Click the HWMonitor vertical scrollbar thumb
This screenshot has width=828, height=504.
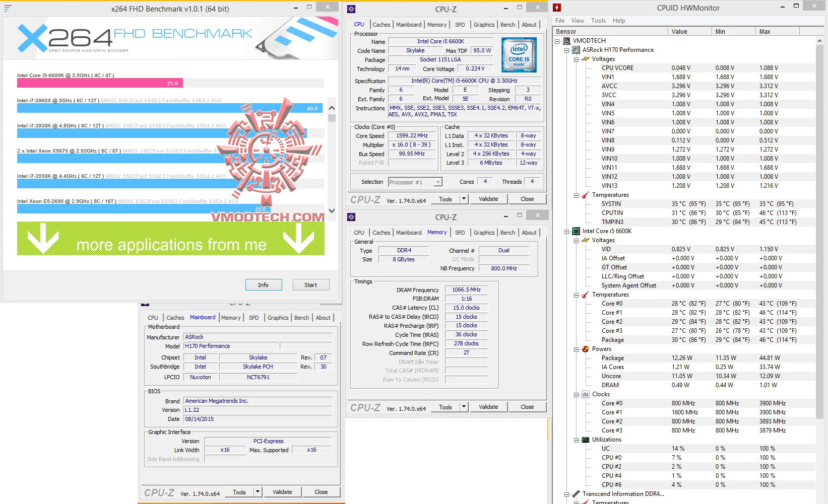point(820,232)
